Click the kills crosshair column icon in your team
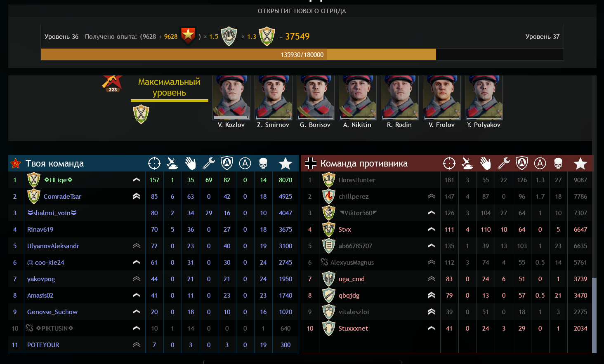 click(154, 163)
